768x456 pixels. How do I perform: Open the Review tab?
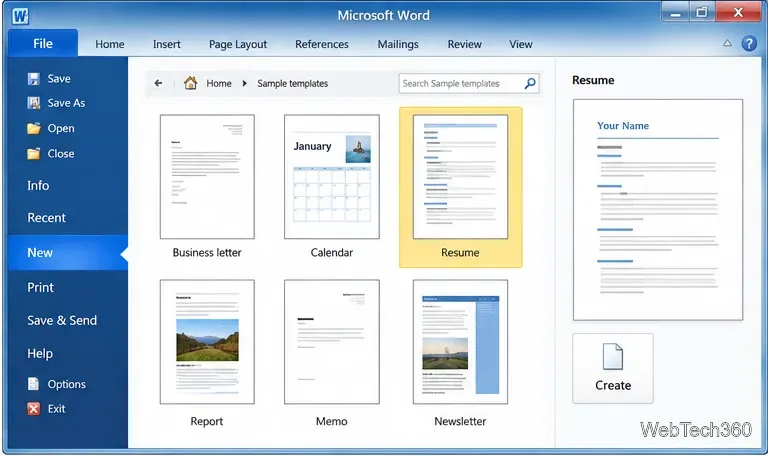tap(464, 44)
